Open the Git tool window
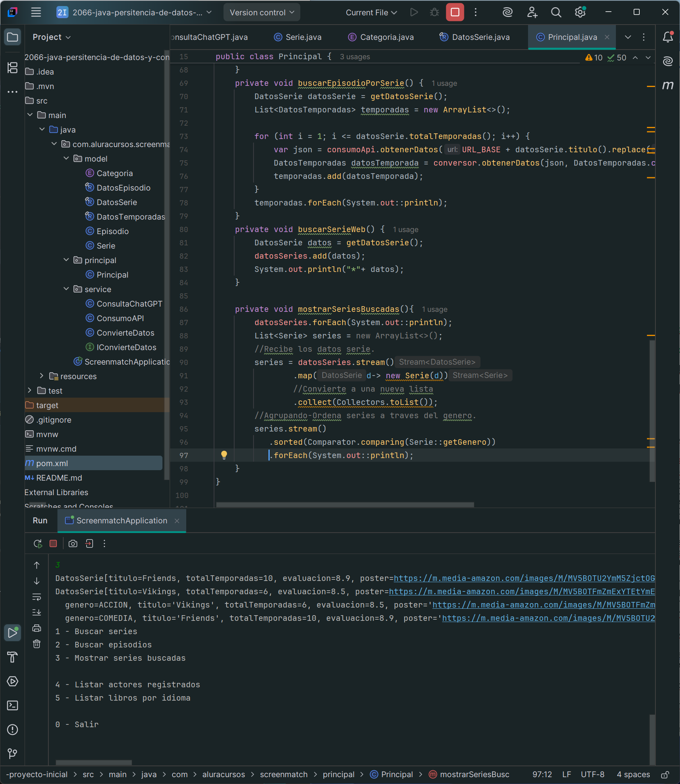This screenshot has width=680, height=784. pyautogui.click(x=12, y=754)
